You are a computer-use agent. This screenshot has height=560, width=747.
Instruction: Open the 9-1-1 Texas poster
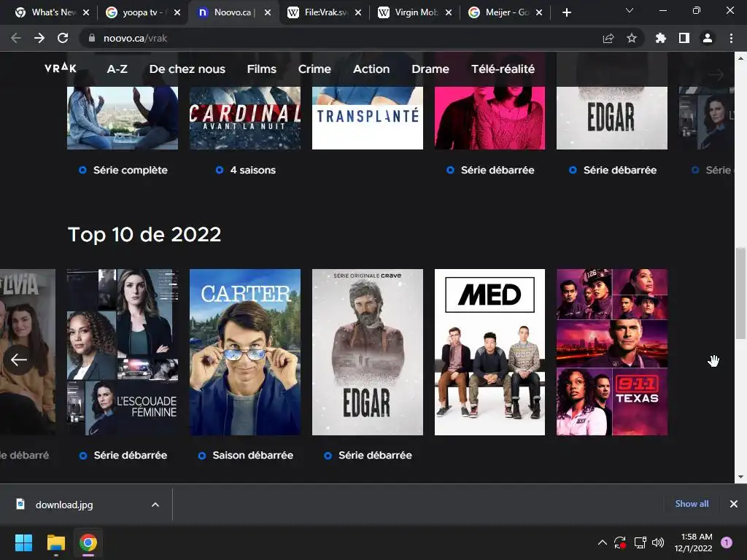(612, 352)
